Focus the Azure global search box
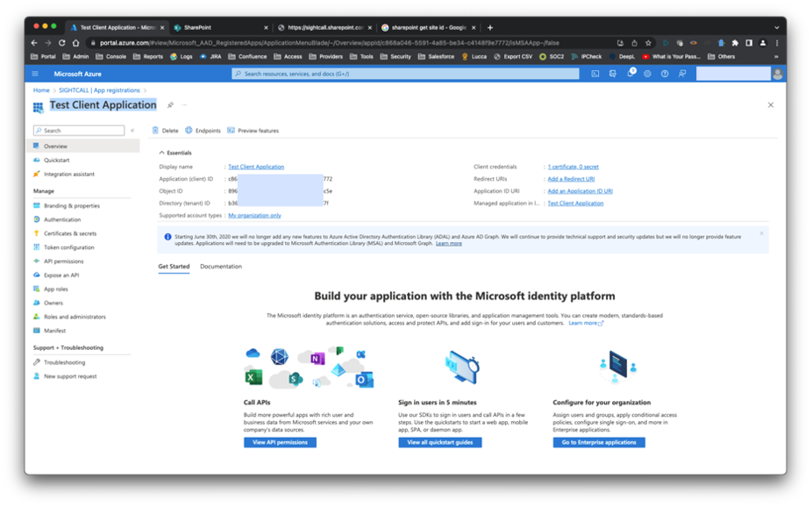812x507 pixels. pyautogui.click(x=405, y=74)
